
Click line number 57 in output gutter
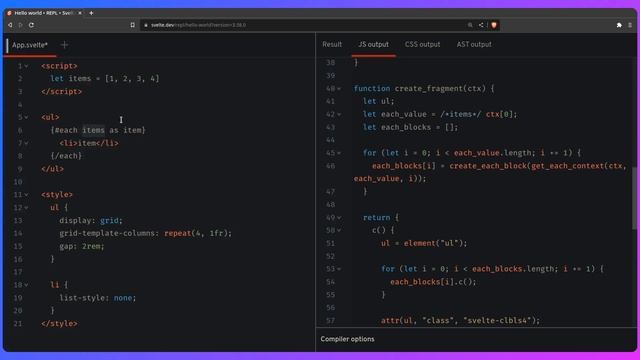[330, 321]
